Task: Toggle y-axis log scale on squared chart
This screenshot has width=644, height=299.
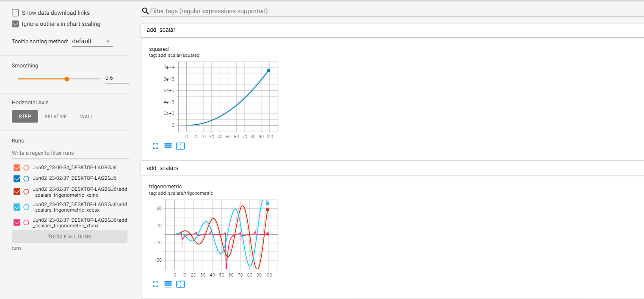Action: (168, 146)
